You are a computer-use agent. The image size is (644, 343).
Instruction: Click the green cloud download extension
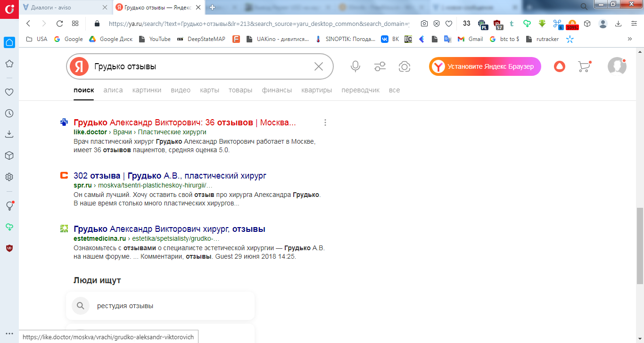tap(527, 24)
